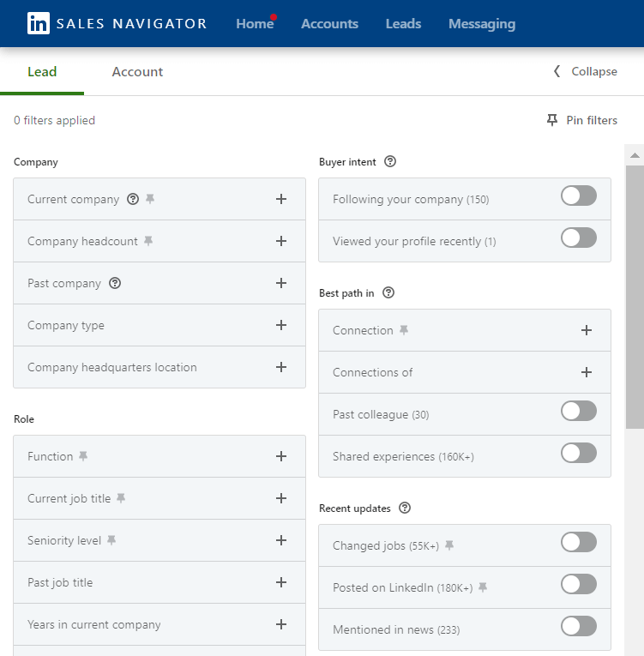The image size is (644, 656).
Task: Click pin icon beside Posted on LinkedIn
Action: [x=483, y=587]
